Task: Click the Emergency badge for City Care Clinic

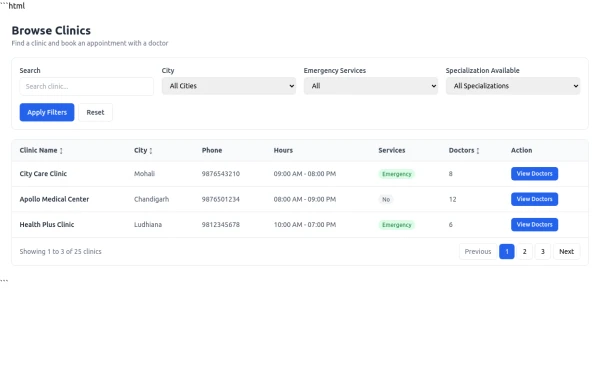Action: pyautogui.click(x=397, y=174)
